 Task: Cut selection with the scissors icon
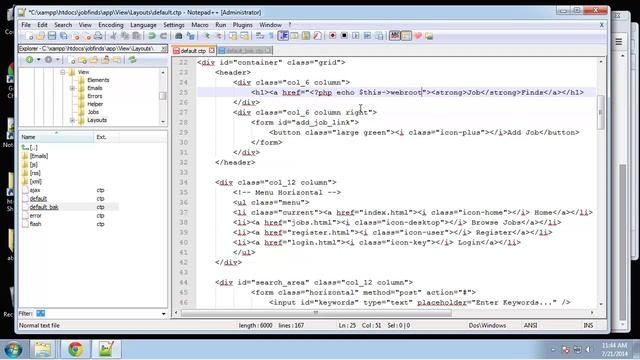pyautogui.click(x=113, y=36)
